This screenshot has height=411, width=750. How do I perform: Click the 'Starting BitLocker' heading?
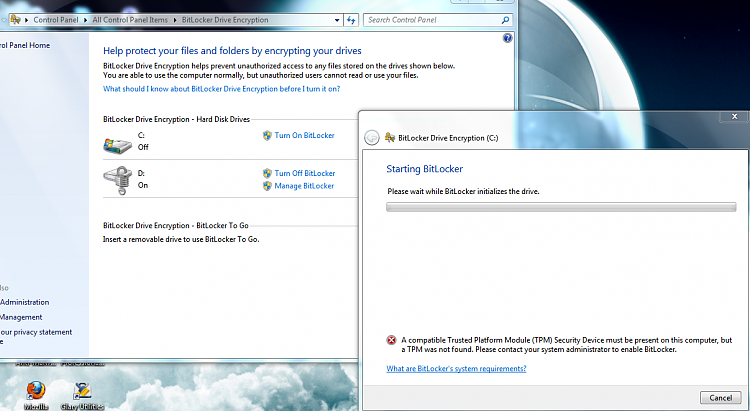[425, 169]
